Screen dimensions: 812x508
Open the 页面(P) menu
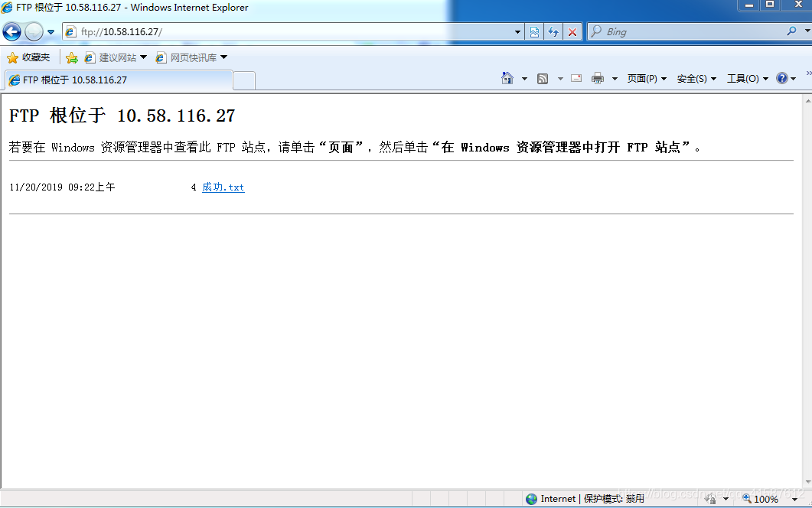coord(647,79)
